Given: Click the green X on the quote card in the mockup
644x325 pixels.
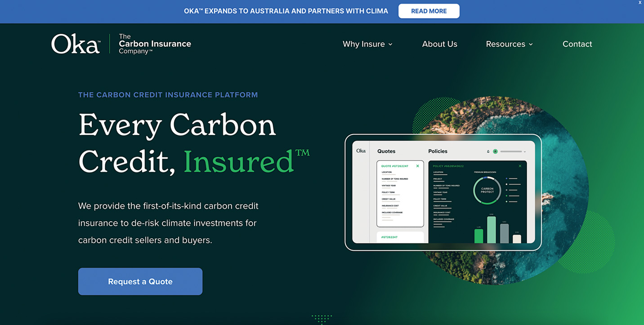Looking at the screenshot, I should [418, 166].
